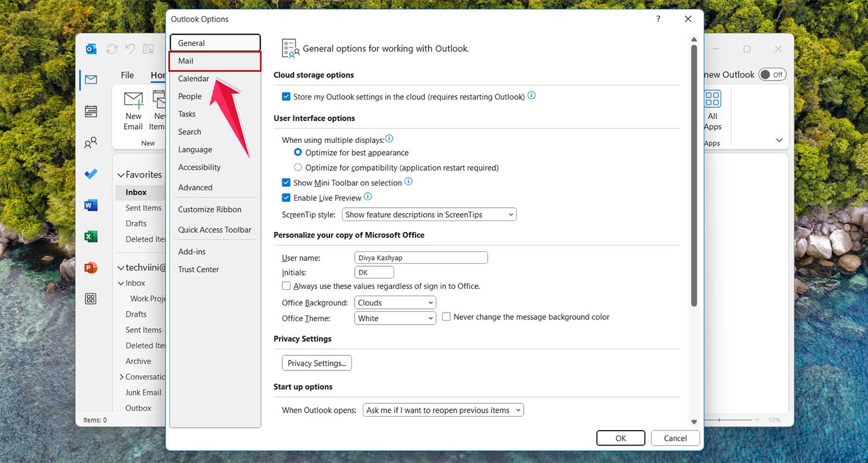Switch to the Mail settings category
Image resolution: width=868 pixels, height=463 pixels.
point(186,61)
